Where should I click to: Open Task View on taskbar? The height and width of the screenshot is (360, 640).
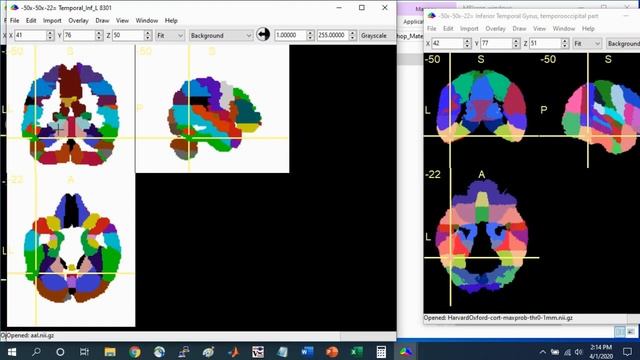pos(84,351)
